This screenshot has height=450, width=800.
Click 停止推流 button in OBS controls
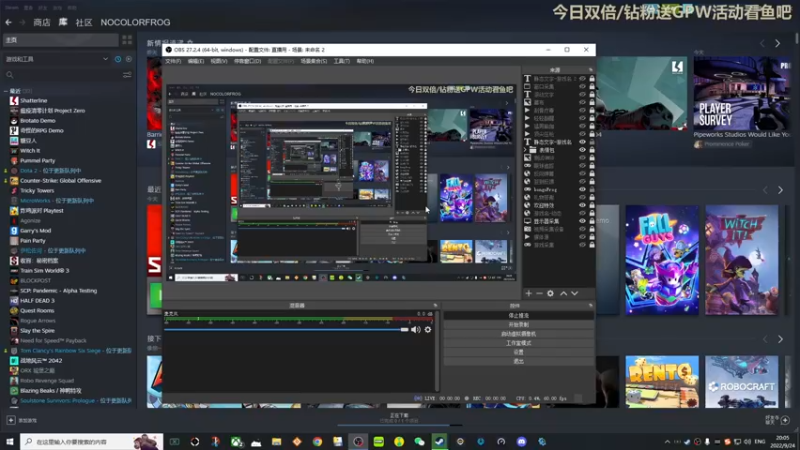tap(518, 316)
